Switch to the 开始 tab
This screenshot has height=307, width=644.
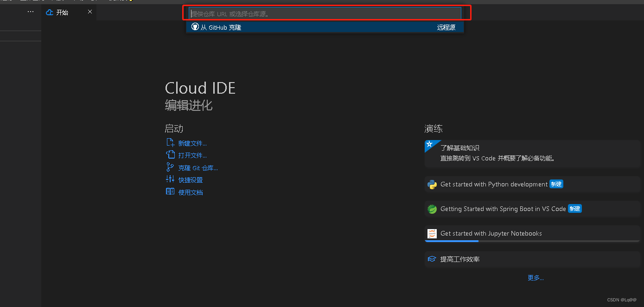(x=62, y=12)
